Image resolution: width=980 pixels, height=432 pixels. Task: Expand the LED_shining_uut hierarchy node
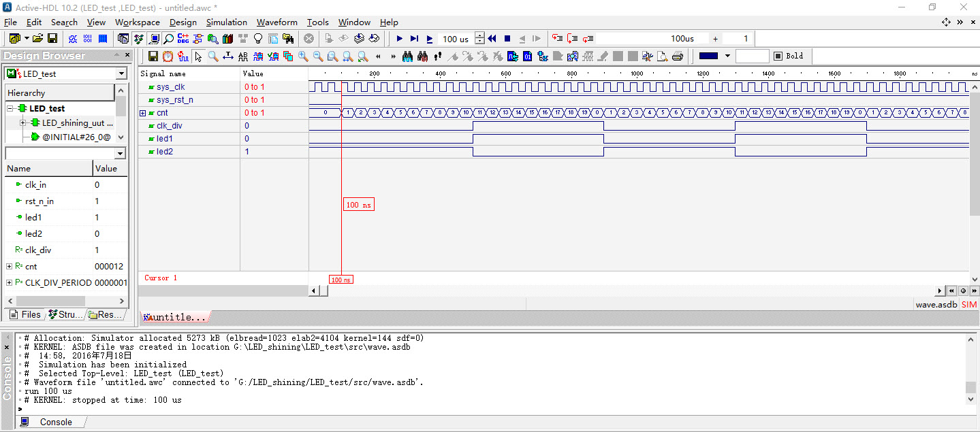pos(23,123)
